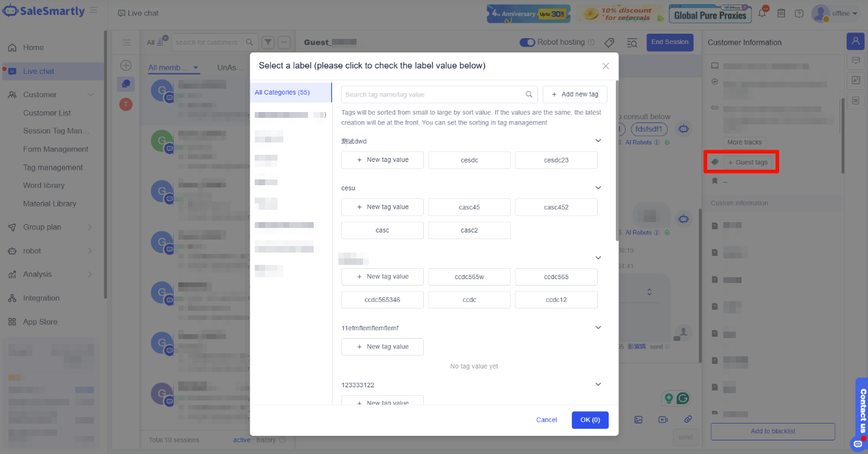Collapse the cesu tag group

tap(598, 188)
